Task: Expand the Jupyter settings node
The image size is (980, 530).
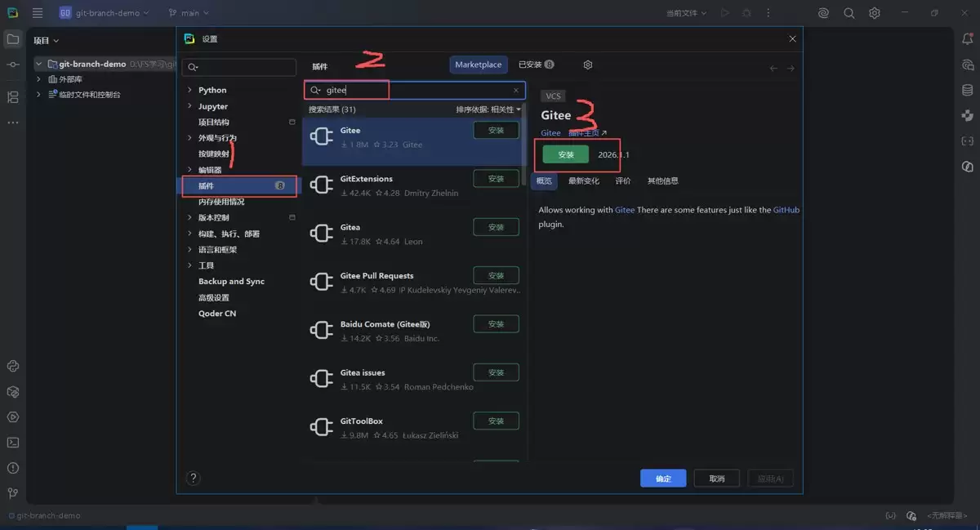Action: point(189,106)
